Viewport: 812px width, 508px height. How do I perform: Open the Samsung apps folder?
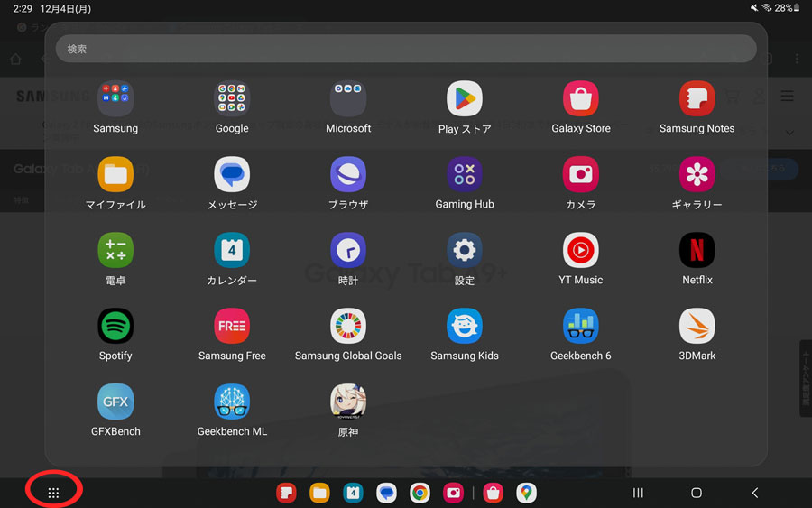click(x=115, y=98)
